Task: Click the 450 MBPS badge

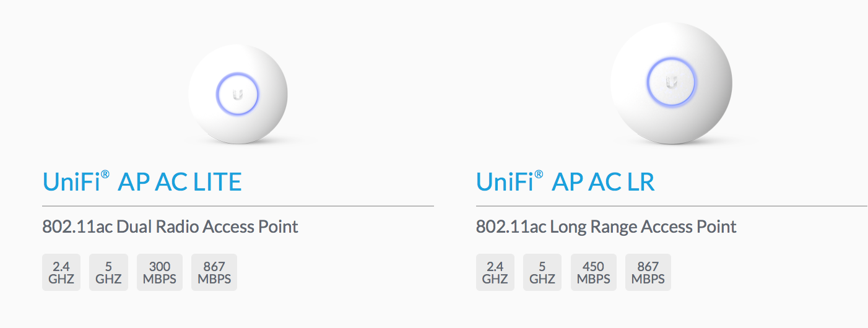Action: click(x=594, y=272)
